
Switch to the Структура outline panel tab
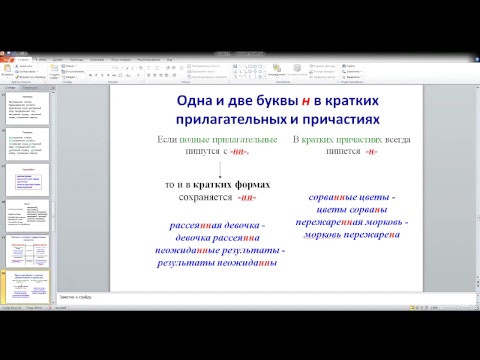(x=30, y=88)
